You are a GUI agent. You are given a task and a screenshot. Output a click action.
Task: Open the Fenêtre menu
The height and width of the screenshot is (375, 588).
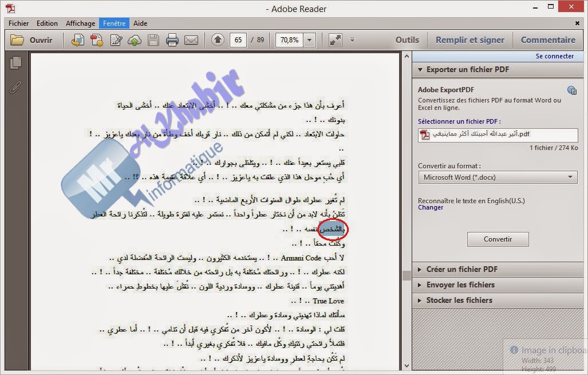[x=115, y=23]
